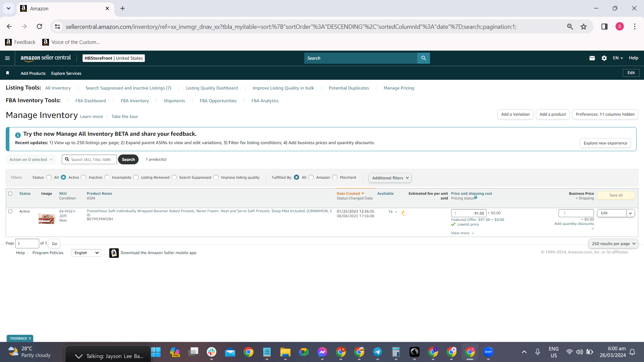Image resolution: width=644 pixels, height=362 pixels.
Task: Open the Windows Start menu
Action: 156,352
